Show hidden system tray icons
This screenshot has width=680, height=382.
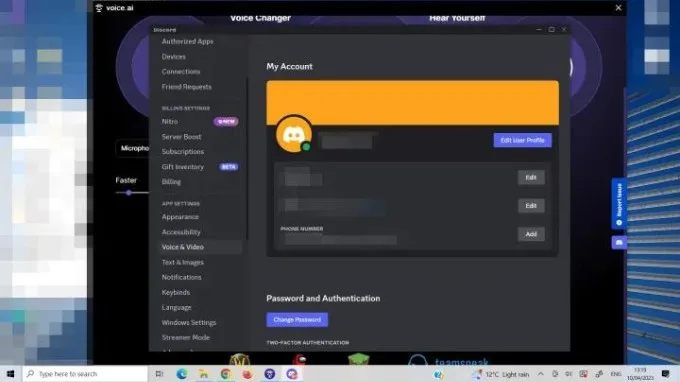pos(540,374)
